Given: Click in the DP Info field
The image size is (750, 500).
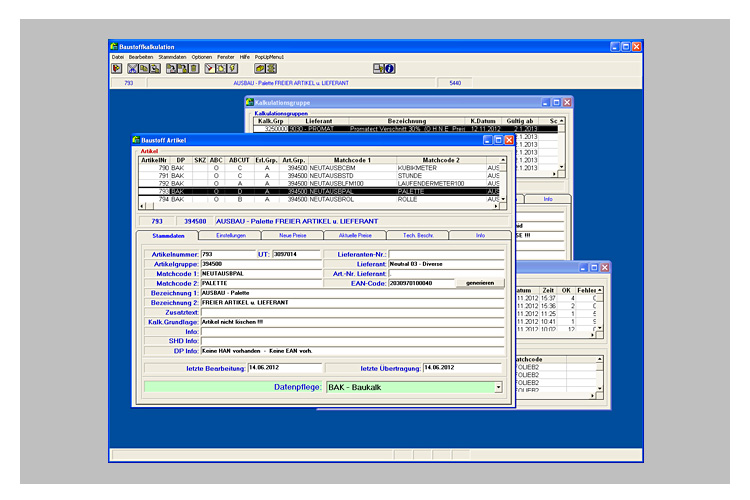Looking at the screenshot, I should pyautogui.click(x=353, y=351).
